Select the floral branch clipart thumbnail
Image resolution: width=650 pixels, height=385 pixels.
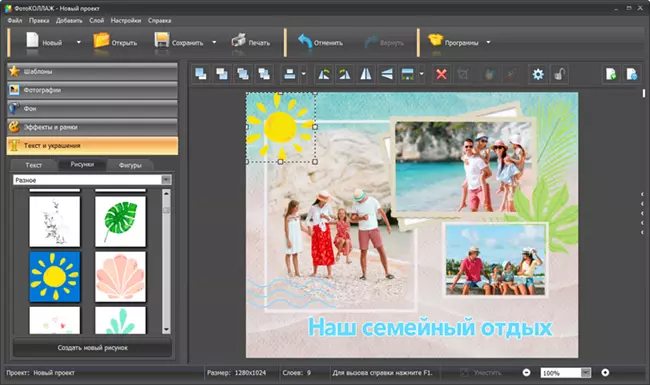(55, 221)
